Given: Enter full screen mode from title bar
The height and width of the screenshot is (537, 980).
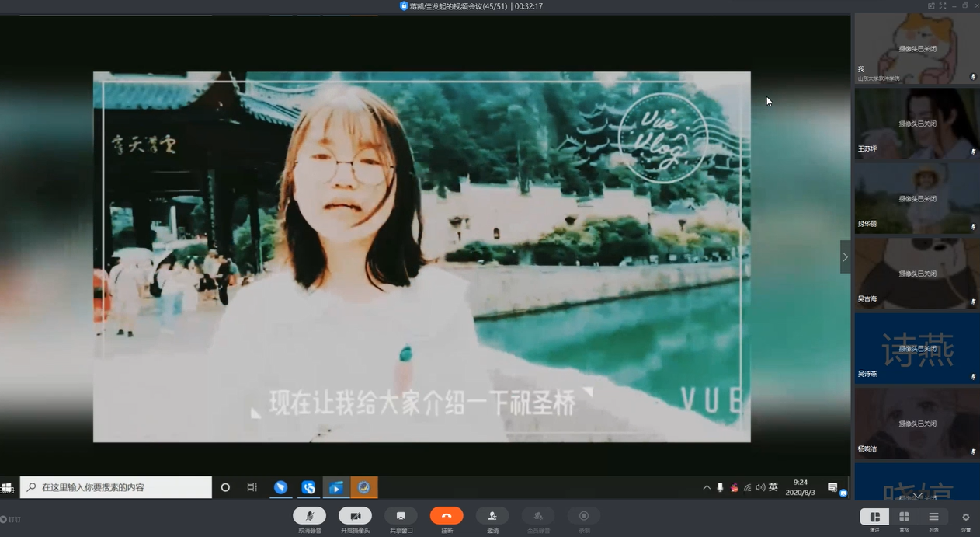Looking at the screenshot, I should coord(943,6).
